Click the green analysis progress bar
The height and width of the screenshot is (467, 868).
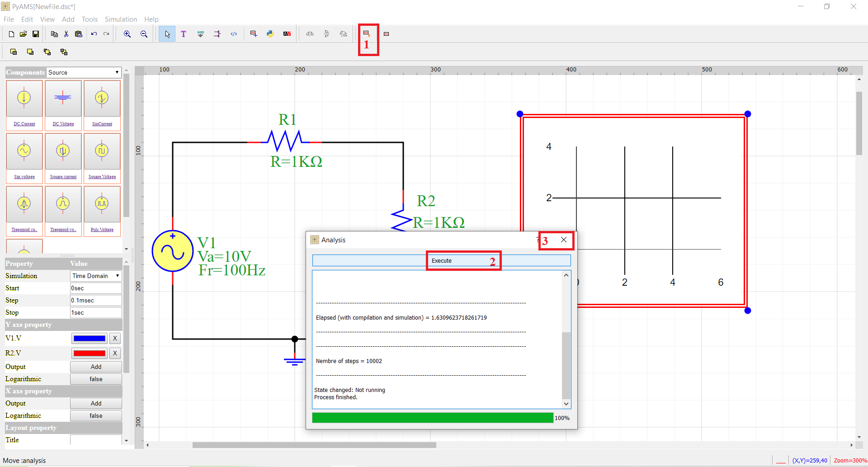pyautogui.click(x=433, y=418)
